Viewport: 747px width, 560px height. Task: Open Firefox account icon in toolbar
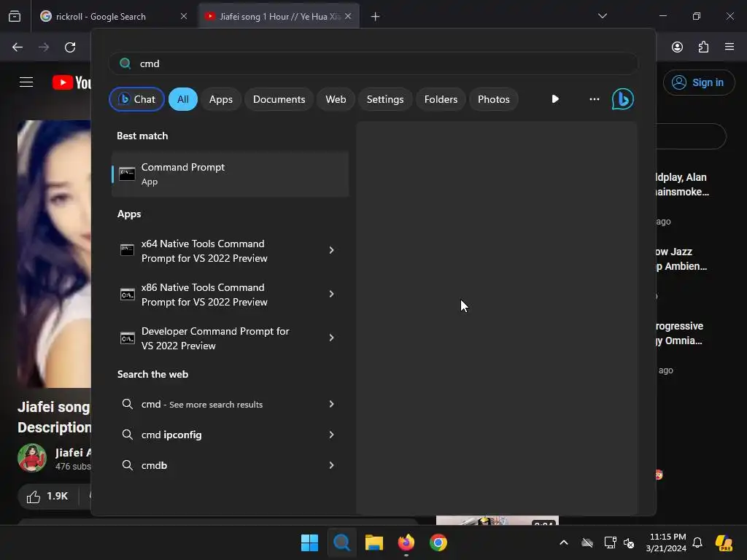pos(677,47)
